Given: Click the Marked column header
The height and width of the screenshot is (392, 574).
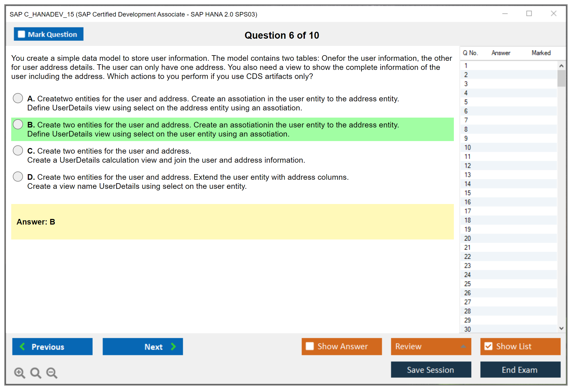Looking at the screenshot, I should [541, 53].
